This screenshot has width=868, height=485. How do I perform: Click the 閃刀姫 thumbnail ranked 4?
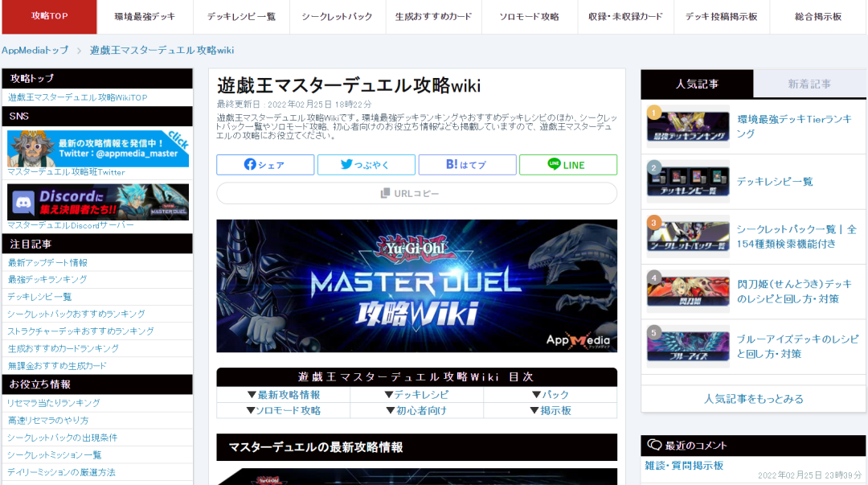(x=688, y=291)
